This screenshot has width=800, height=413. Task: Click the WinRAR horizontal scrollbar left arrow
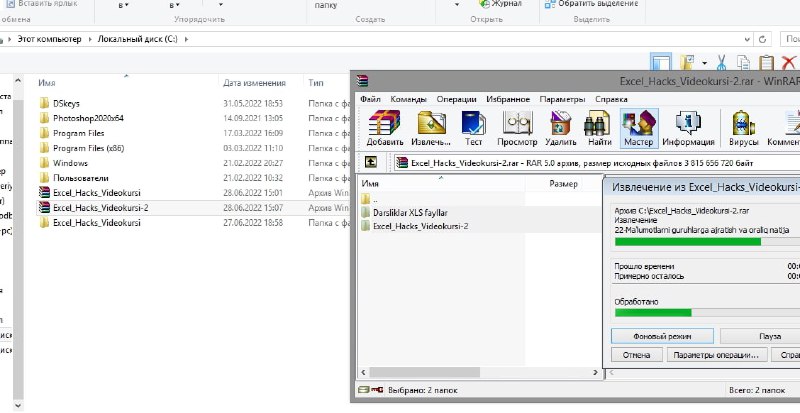click(x=363, y=373)
